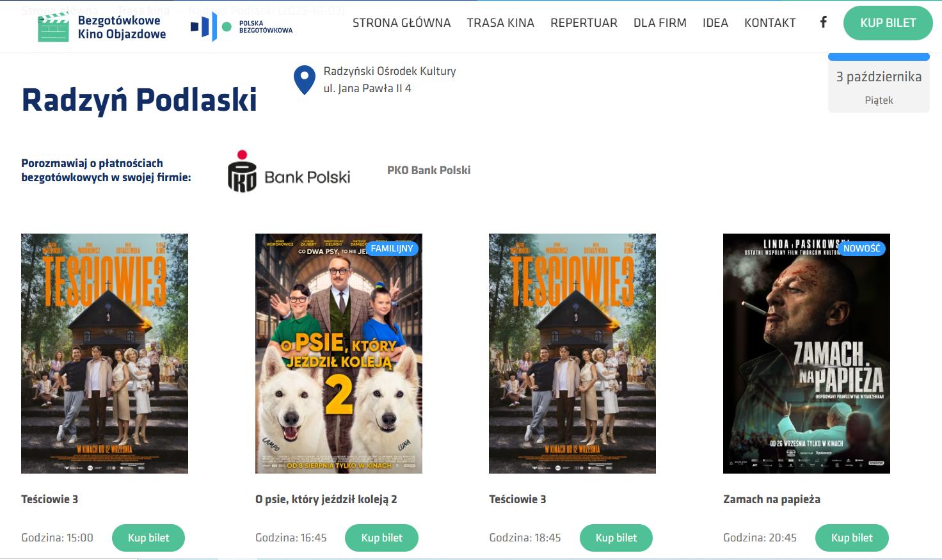Viewport: 942px width, 560px height.
Task: Buy a ticket for Zamach na papieża at 20:45
Action: [x=852, y=538]
